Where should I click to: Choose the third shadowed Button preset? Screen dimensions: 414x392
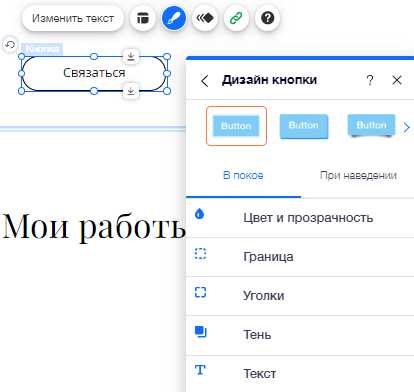point(371,126)
